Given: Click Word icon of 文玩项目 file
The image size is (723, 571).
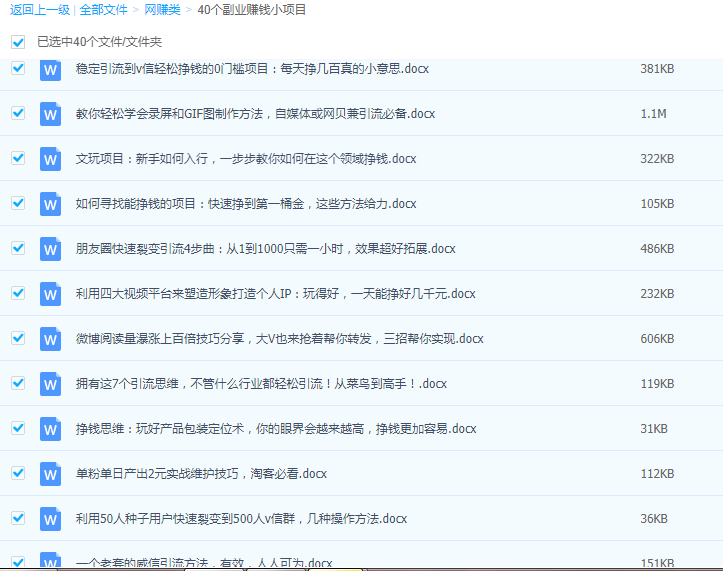Looking at the screenshot, I should tap(50, 159).
